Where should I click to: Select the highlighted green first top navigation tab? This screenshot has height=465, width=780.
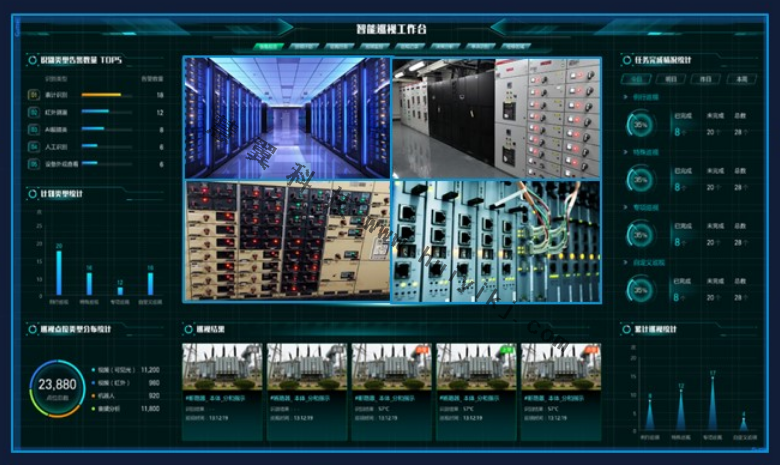tap(267, 46)
